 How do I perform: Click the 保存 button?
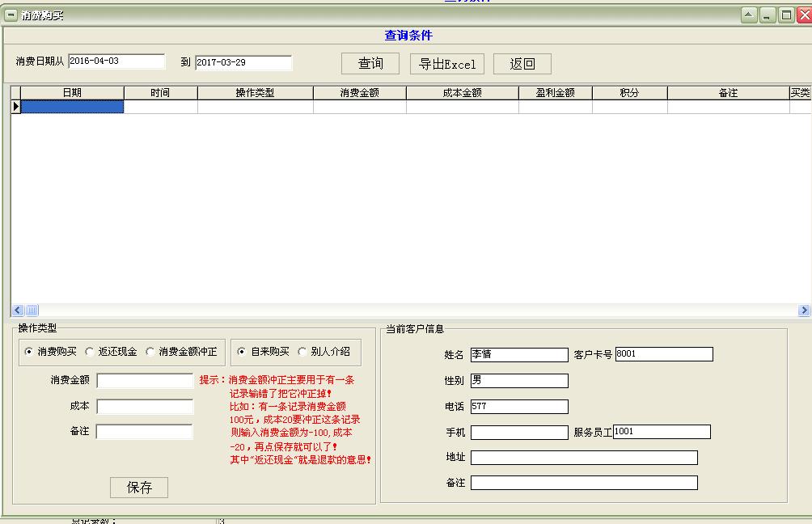(139, 488)
